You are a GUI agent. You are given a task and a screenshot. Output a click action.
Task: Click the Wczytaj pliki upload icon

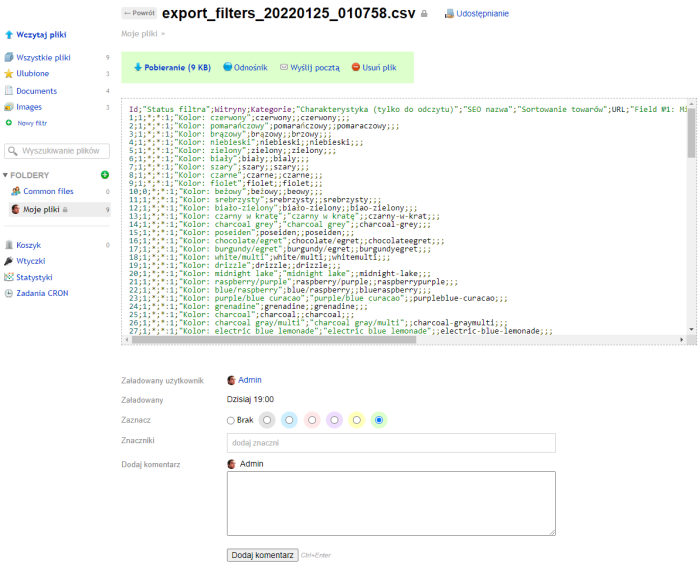(9, 34)
